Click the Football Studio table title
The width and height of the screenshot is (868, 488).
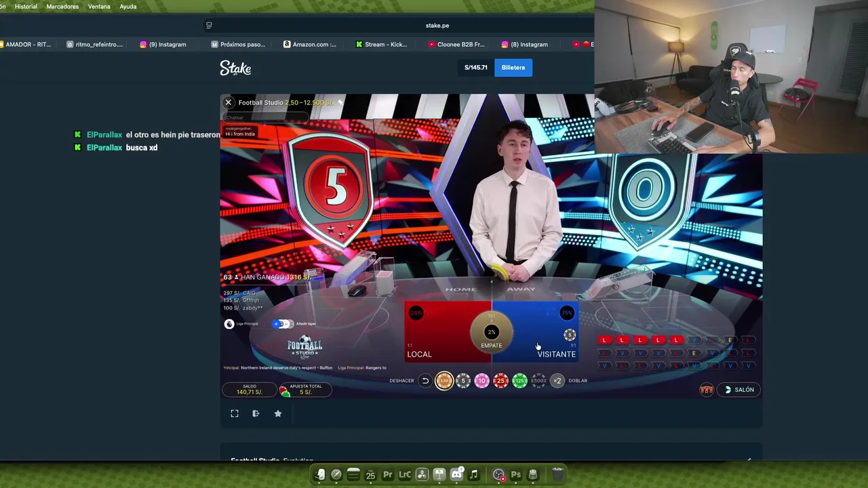pyautogui.click(x=260, y=102)
